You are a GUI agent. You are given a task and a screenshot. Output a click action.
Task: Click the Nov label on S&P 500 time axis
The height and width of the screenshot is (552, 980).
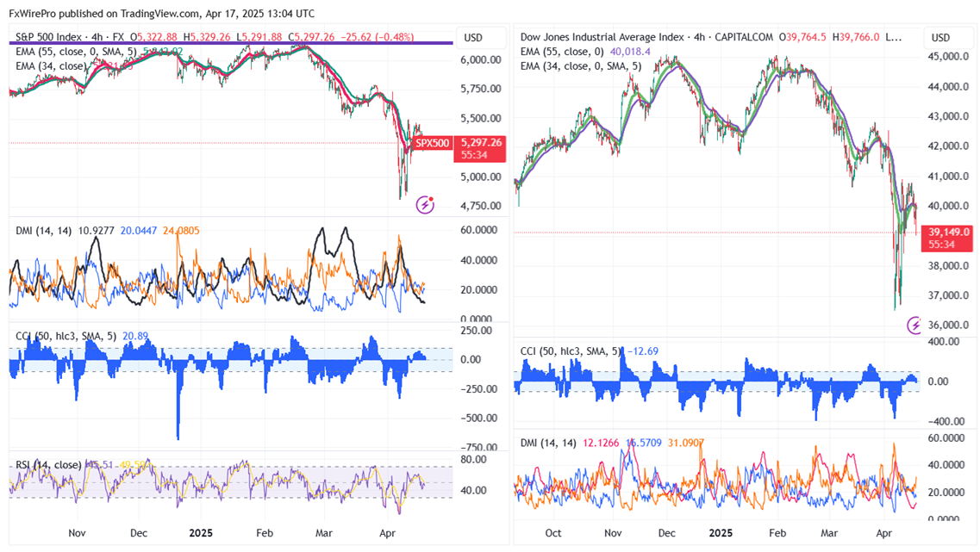77,533
